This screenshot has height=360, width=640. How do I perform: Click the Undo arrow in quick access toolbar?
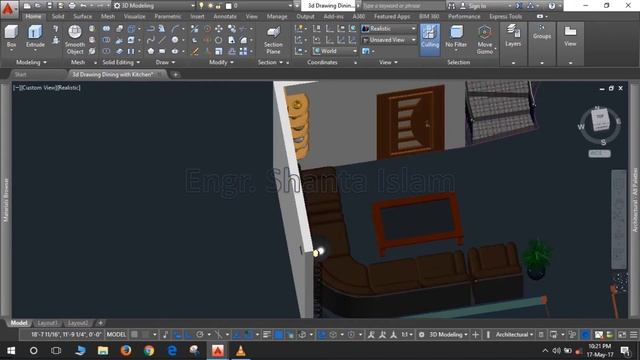[x=83, y=6]
